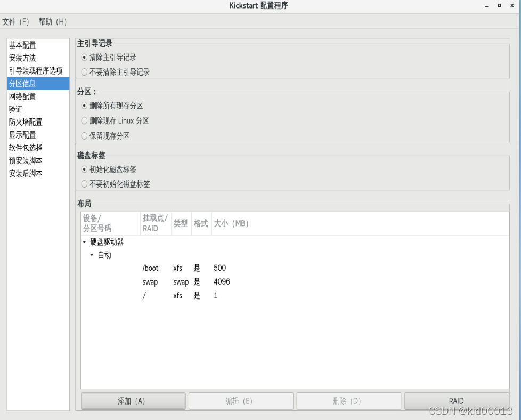Open 预安装脚本 section
The image size is (521, 420).
pyautogui.click(x=38, y=160)
